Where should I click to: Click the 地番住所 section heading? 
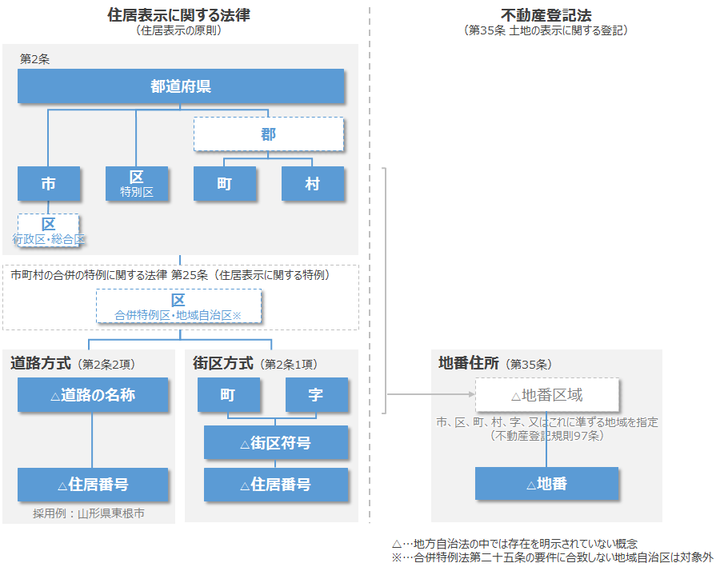click(x=469, y=363)
